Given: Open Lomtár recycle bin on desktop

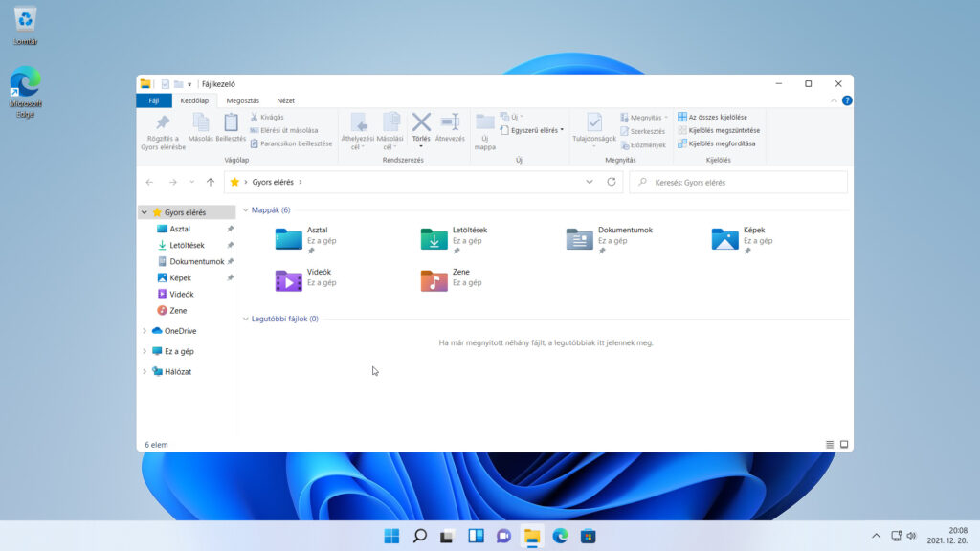Looking at the screenshot, I should pos(25,26).
